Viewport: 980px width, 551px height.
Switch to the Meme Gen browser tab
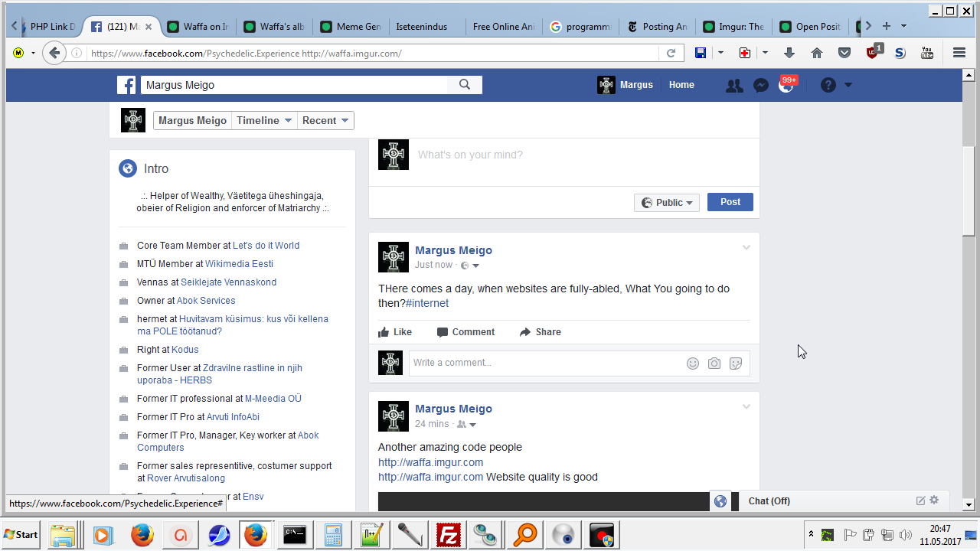[351, 27]
